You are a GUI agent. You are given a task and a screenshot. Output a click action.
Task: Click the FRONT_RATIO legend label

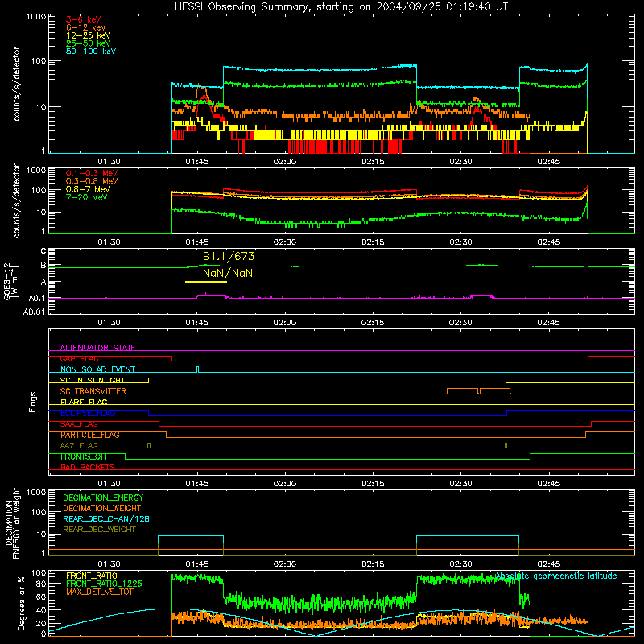point(92,576)
